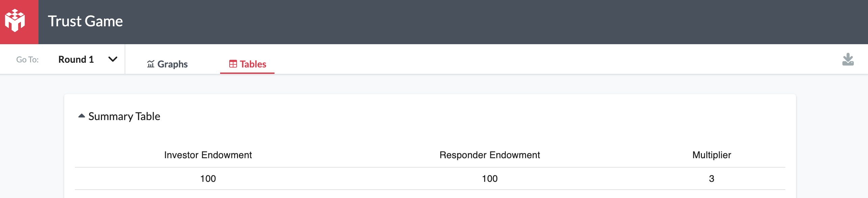Collapse Summary Table using the triangle arrow

pyautogui.click(x=81, y=116)
